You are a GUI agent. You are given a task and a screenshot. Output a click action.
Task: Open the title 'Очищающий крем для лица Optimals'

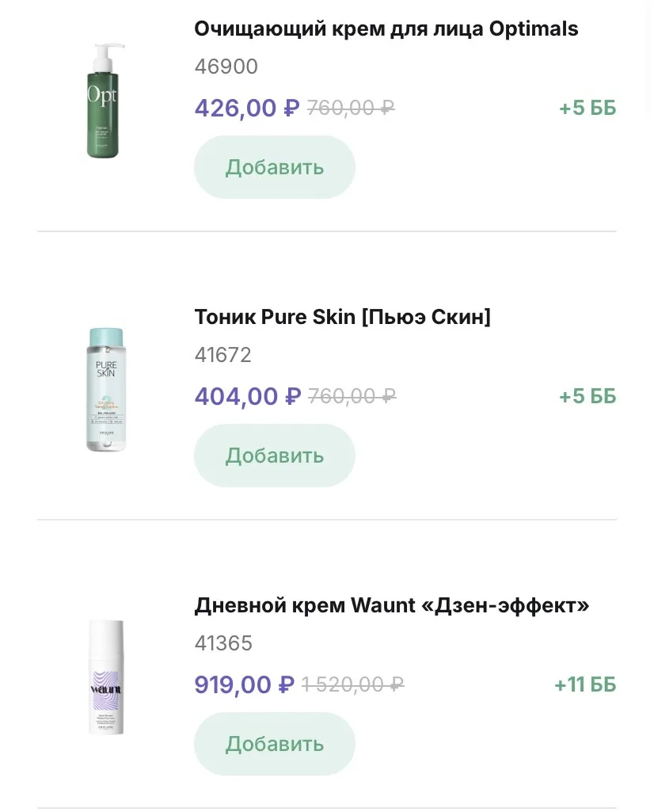coord(386,29)
